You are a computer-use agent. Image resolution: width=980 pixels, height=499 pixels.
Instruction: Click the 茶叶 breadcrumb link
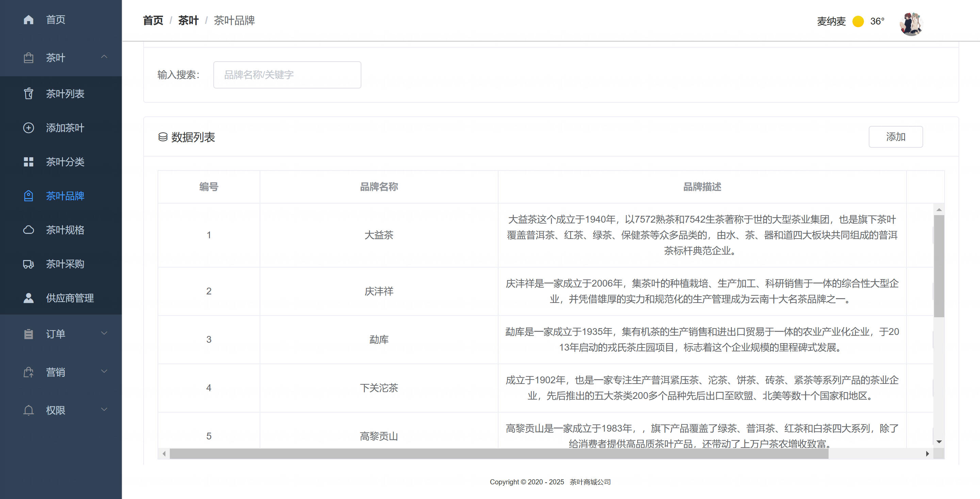tap(188, 20)
